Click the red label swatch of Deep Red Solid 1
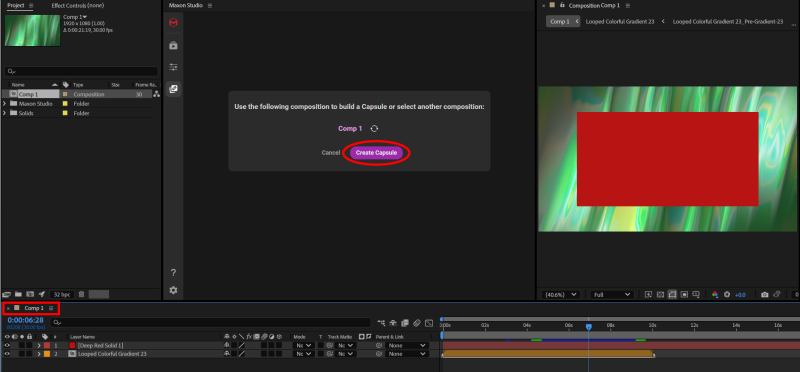 click(x=47, y=345)
